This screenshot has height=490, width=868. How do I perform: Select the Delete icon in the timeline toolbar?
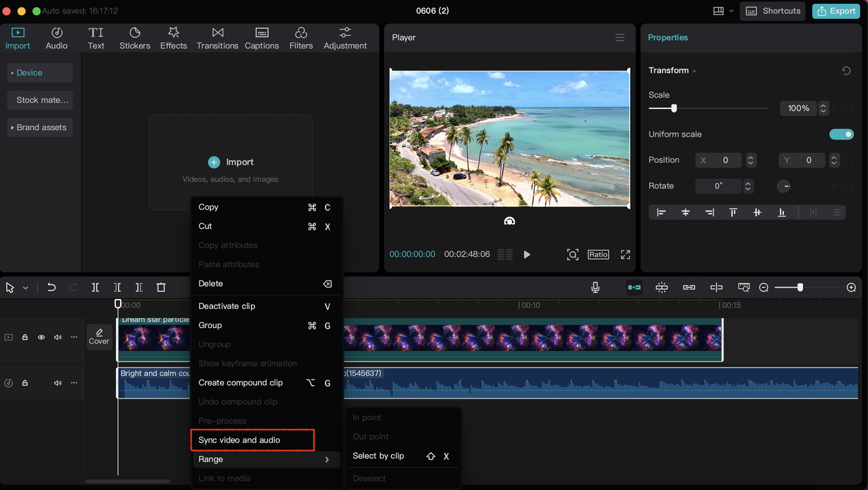[161, 287]
